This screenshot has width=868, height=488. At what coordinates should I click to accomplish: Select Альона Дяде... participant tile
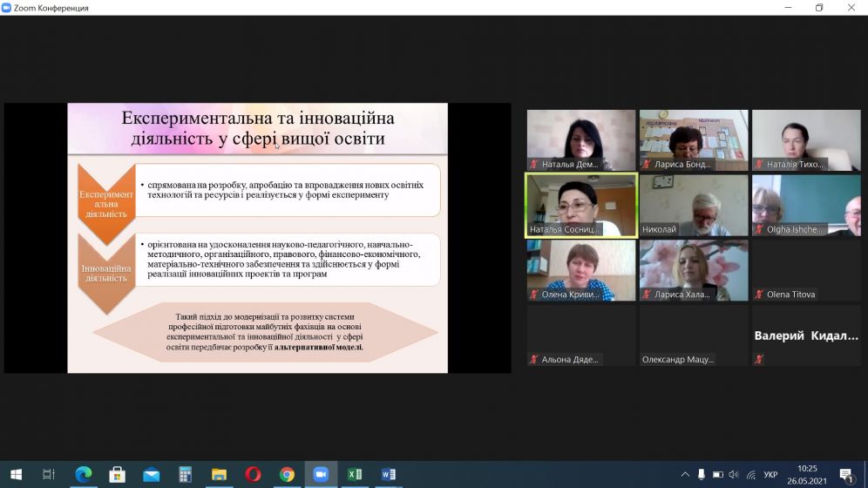[581, 335]
